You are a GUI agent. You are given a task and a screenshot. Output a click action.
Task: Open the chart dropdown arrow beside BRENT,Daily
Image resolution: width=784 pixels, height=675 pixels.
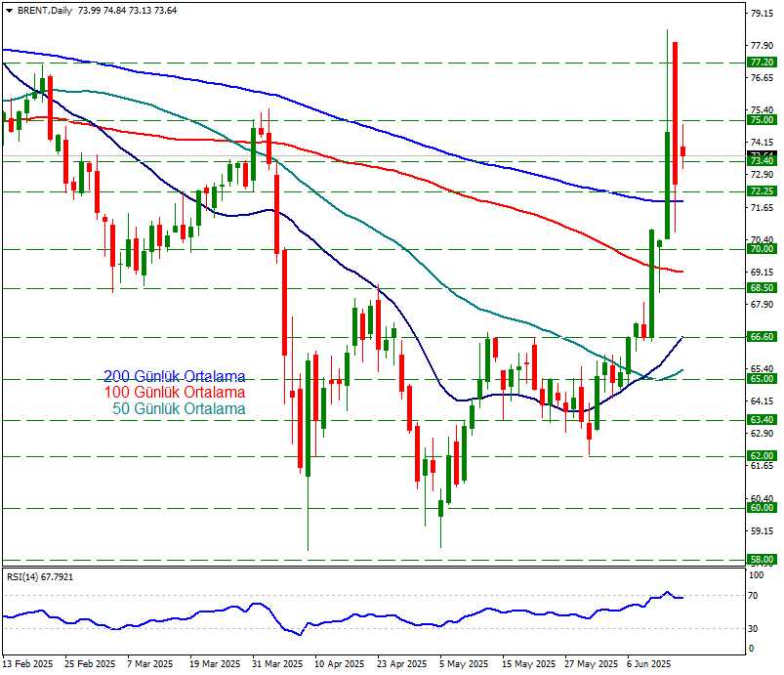pos(9,11)
